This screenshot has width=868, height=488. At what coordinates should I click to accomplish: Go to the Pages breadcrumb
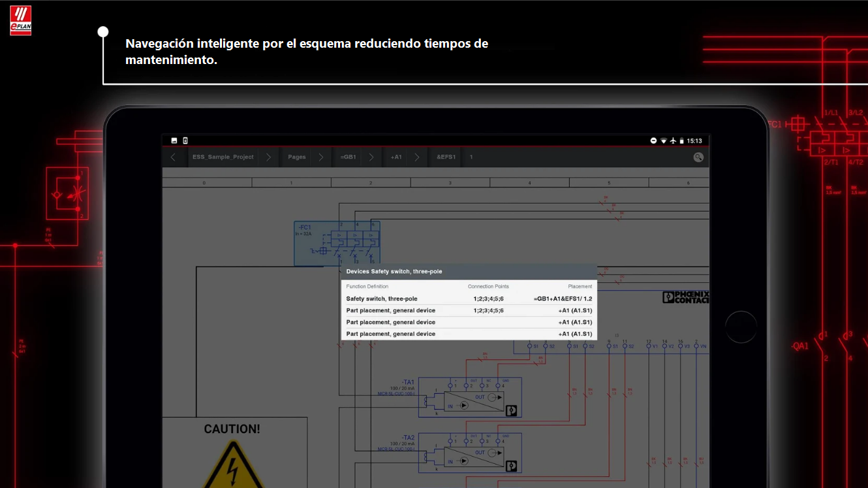(297, 157)
